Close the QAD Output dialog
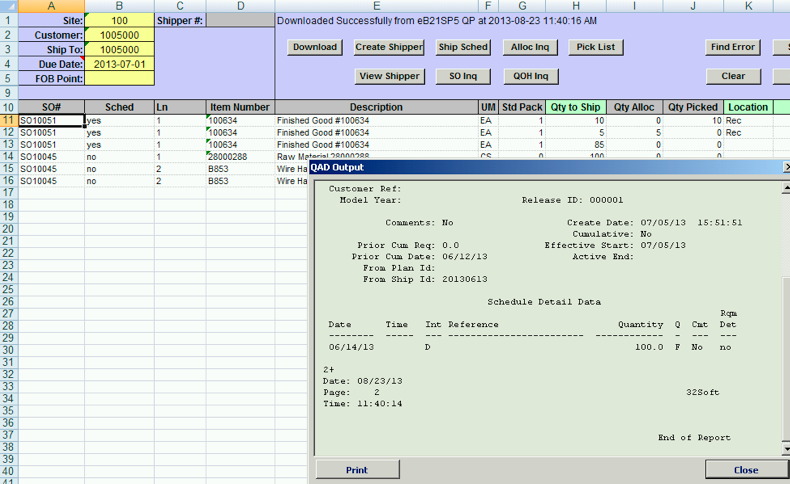This screenshot has height=484, width=790. click(x=746, y=470)
